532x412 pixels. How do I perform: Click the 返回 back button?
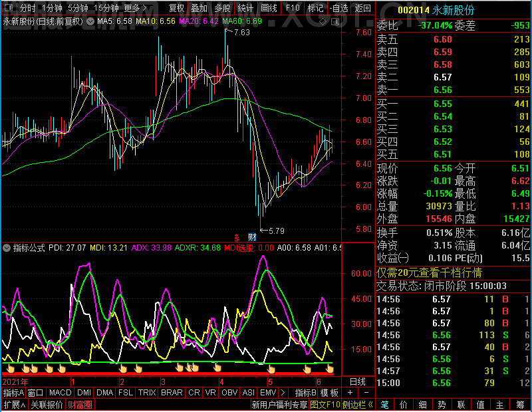tap(362, 8)
